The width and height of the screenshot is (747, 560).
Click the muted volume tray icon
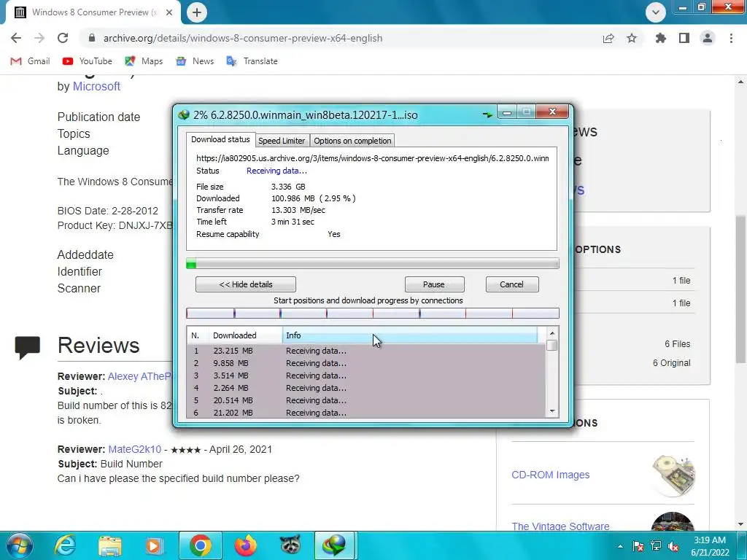[673, 547]
